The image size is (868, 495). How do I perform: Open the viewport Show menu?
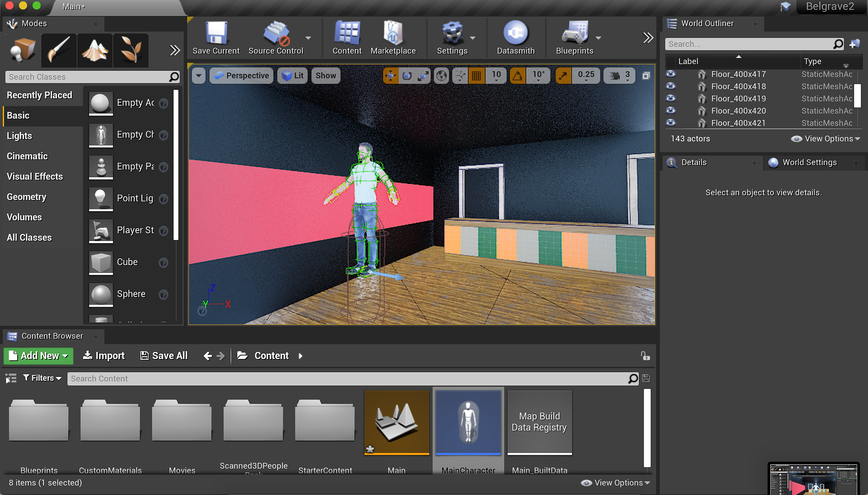pos(325,75)
